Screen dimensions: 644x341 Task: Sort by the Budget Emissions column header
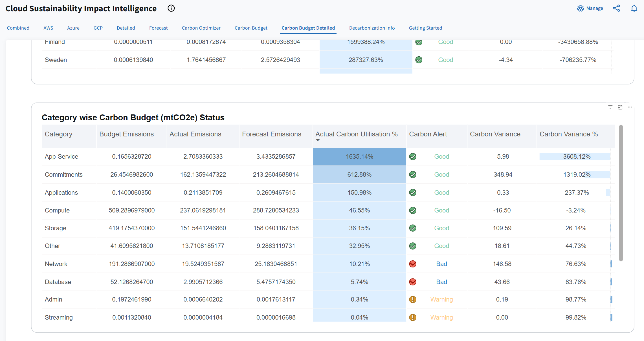click(x=126, y=134)
